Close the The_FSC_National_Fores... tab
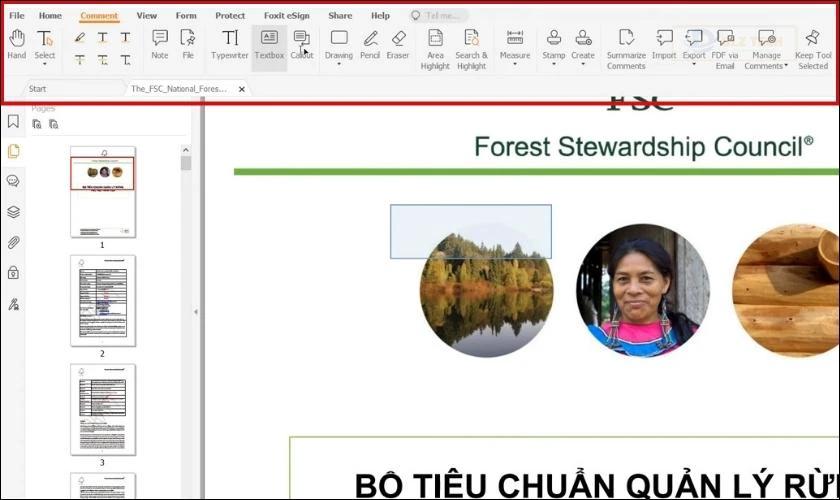Image resolution: width=840 pixels, height=500 pixels. [242, 89]
